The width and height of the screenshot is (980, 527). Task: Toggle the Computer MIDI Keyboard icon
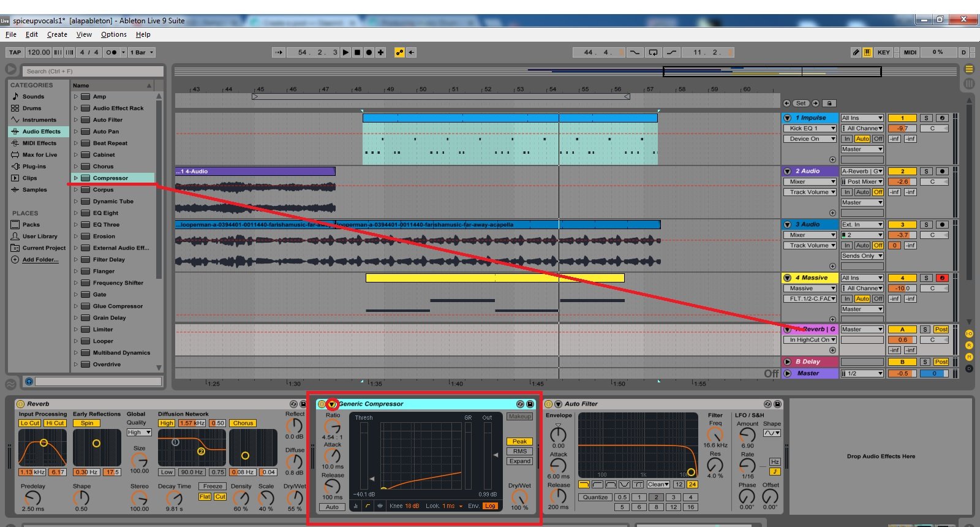tap(867, 53)
